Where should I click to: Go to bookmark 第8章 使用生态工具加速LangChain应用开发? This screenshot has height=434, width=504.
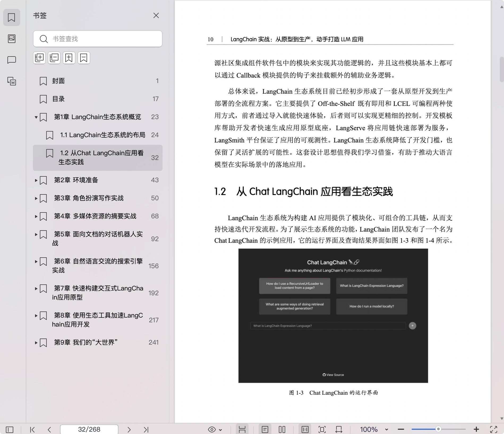pos(97,320)
